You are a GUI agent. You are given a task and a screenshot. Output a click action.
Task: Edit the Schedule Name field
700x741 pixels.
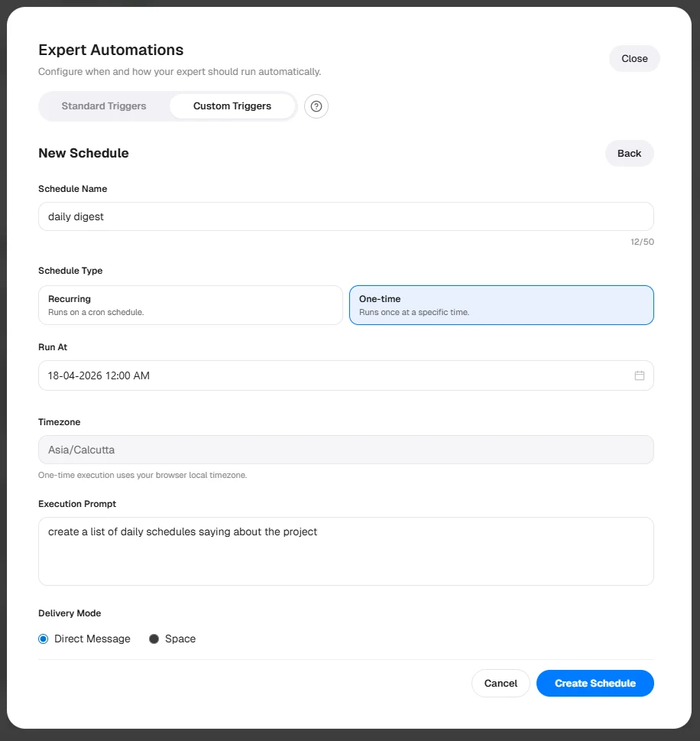(x=345, y=216)
